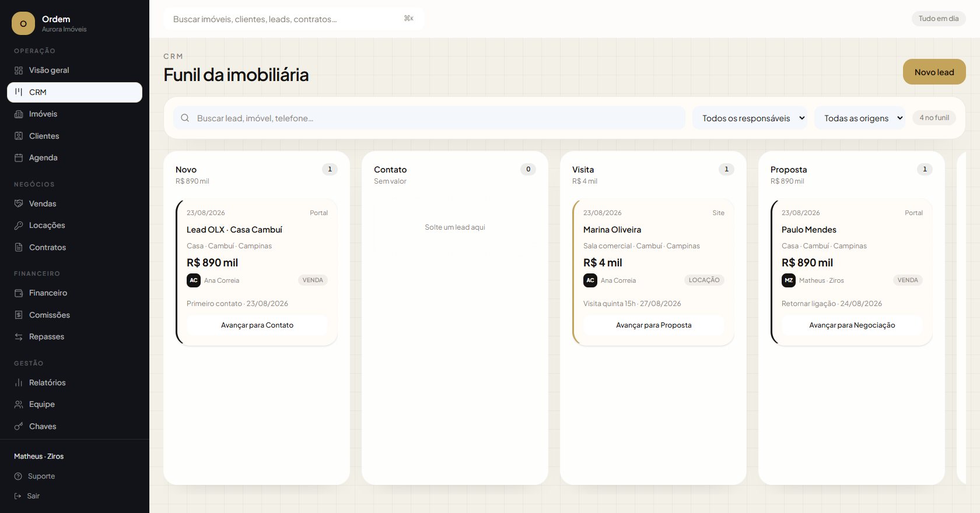Open the Lead OLX · Casa Cambuí card title

235,230
